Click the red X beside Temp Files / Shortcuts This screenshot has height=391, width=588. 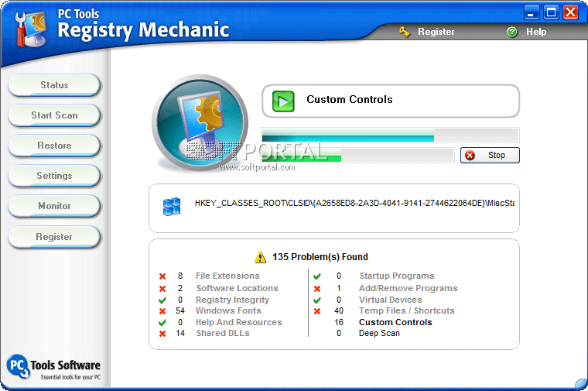(x=317, y=311)
